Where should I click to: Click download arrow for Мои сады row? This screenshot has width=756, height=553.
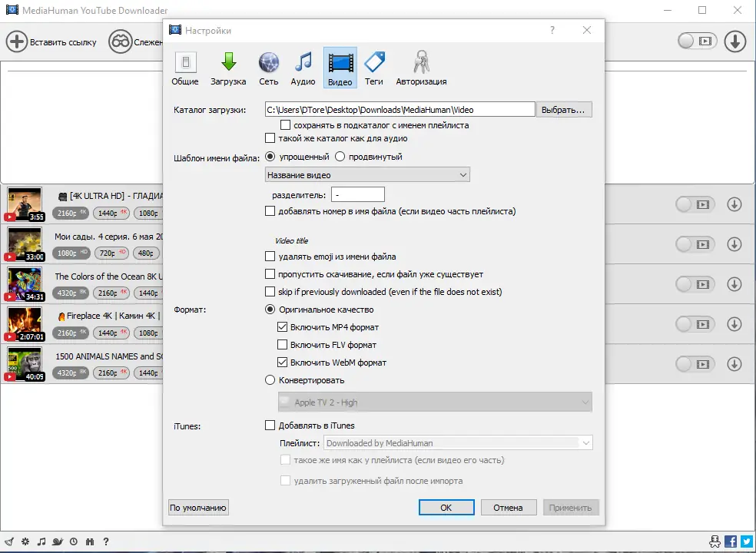point(734,244)
